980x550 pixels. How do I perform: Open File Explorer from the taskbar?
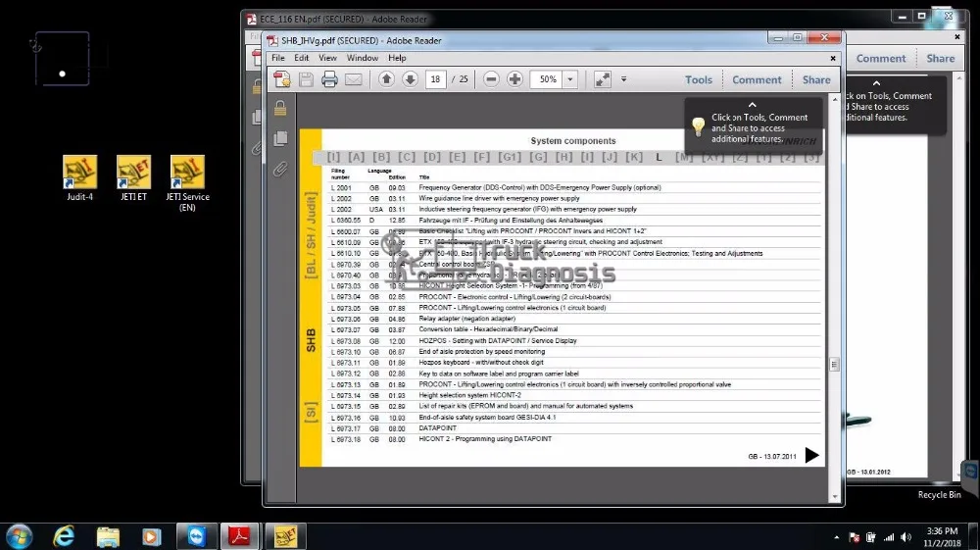[x=108, y=536]
